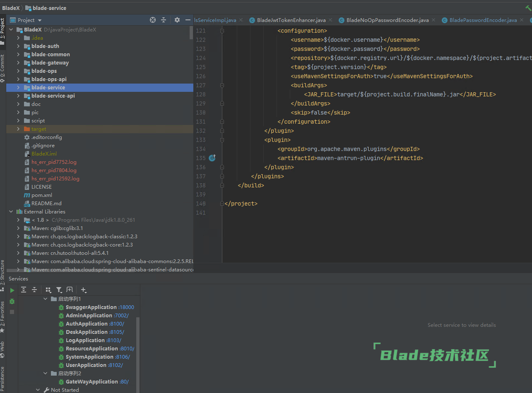Expand the blade-auth module

[18, 46]
